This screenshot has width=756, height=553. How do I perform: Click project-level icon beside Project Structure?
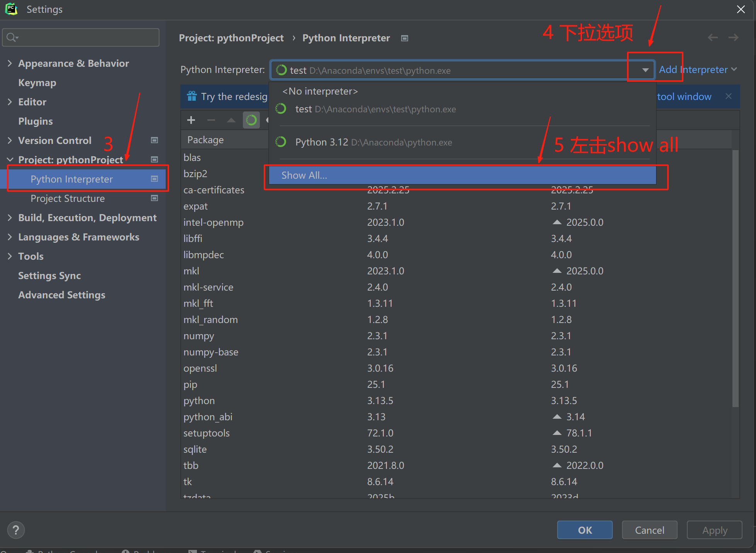[x=154, y=198]
